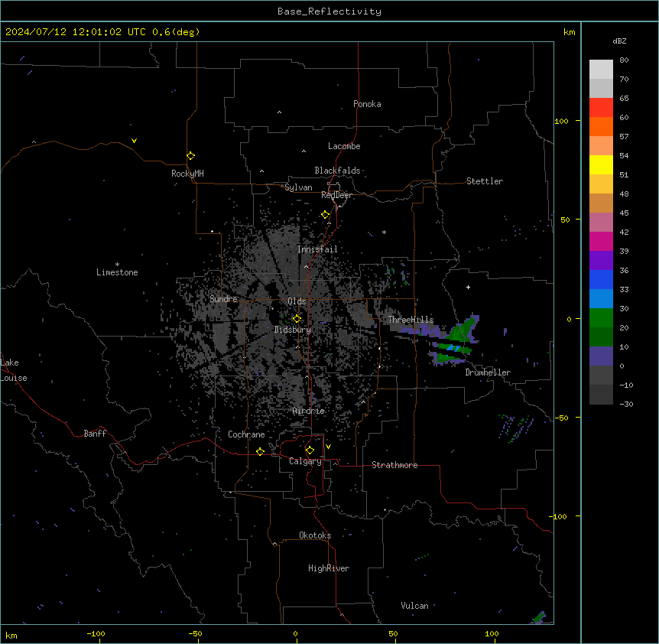The image size is (659, 644).
Task: Click the RockyMH label
Action: pos(187,174)
